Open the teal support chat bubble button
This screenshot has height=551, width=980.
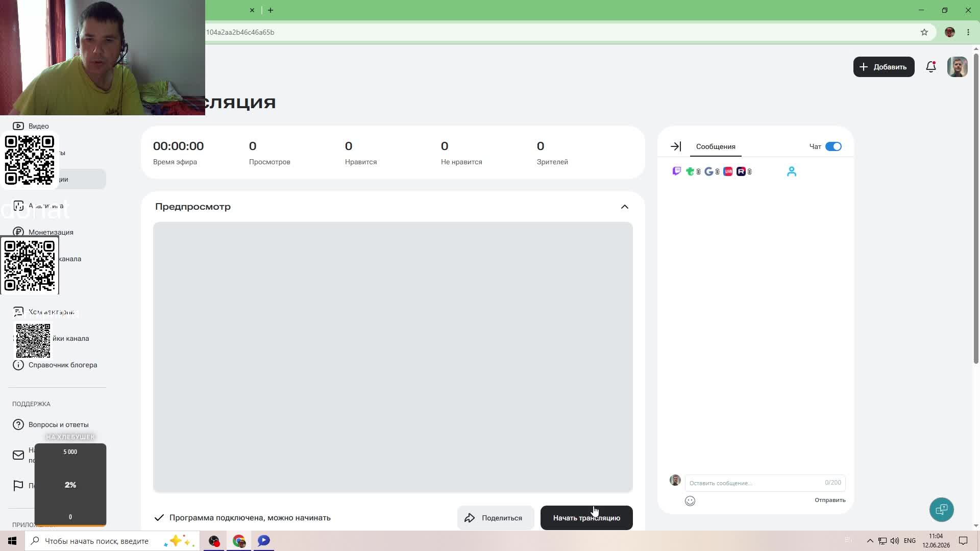[x=942, y=509]
